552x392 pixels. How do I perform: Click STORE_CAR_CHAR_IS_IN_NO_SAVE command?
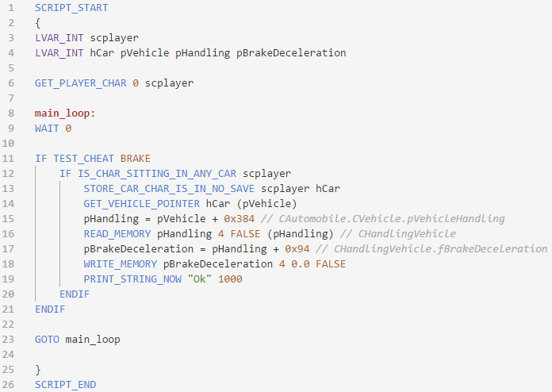coord(169,189)
